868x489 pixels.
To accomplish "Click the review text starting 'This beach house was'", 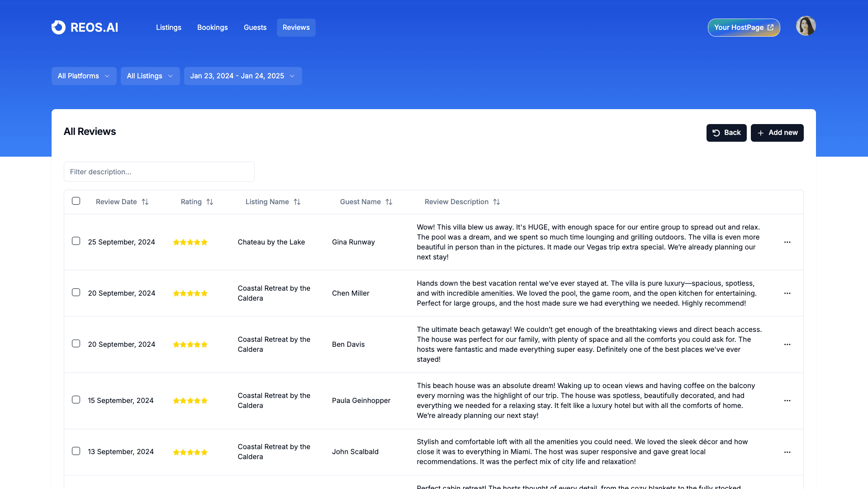I will pos(586,401).
